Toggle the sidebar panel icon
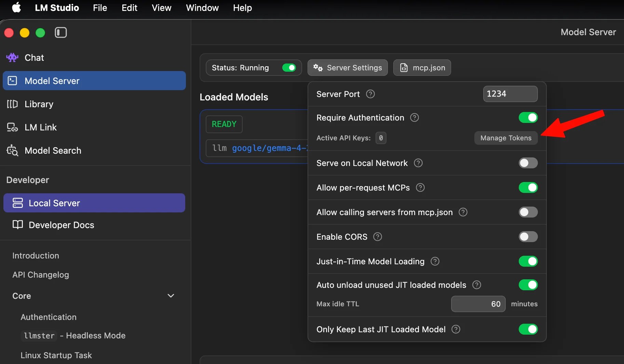The width and height of the screenshot is (624, 364). click(61, 33)
